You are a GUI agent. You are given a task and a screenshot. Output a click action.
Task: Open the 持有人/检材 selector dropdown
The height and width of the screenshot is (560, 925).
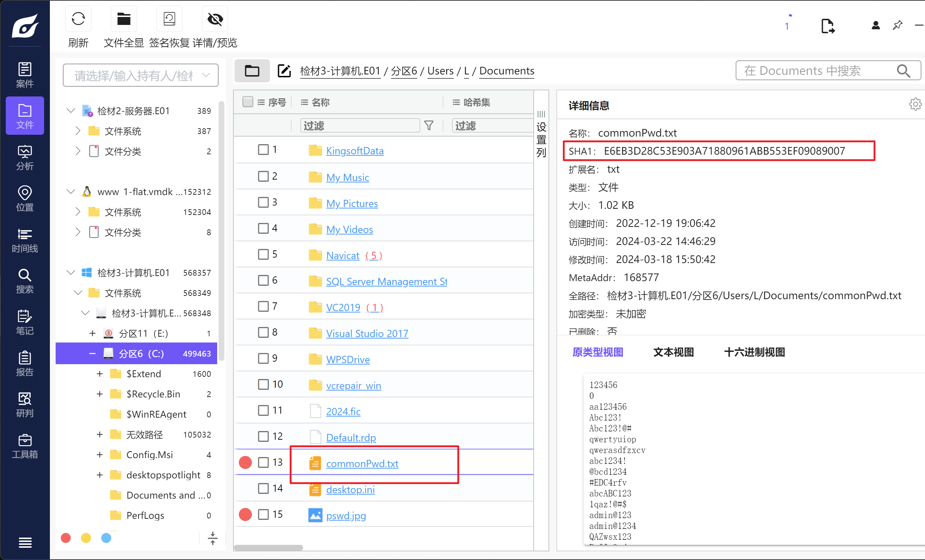(141, 76)
